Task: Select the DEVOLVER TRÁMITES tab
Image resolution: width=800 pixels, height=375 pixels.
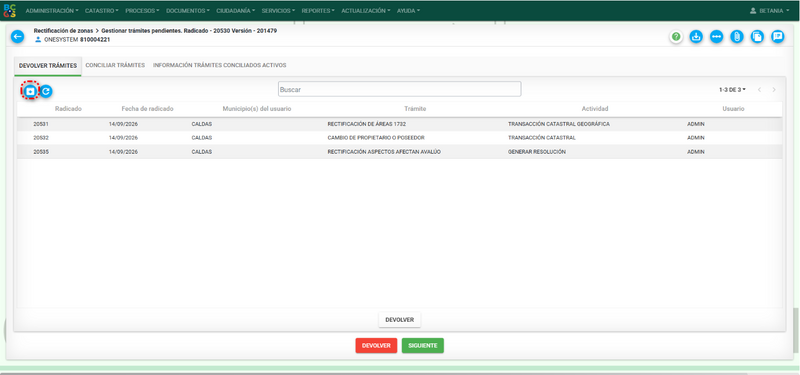Action: (48, 66)
